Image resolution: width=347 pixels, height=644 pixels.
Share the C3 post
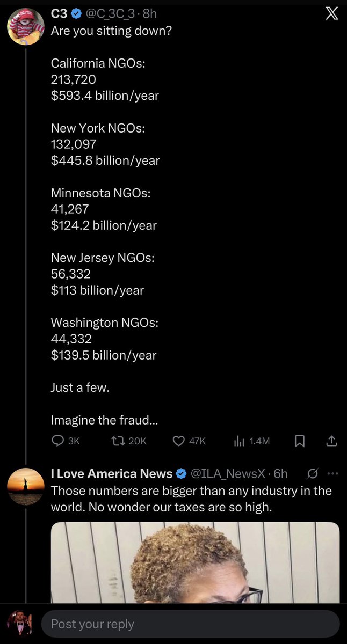click(x=331, y=441)
